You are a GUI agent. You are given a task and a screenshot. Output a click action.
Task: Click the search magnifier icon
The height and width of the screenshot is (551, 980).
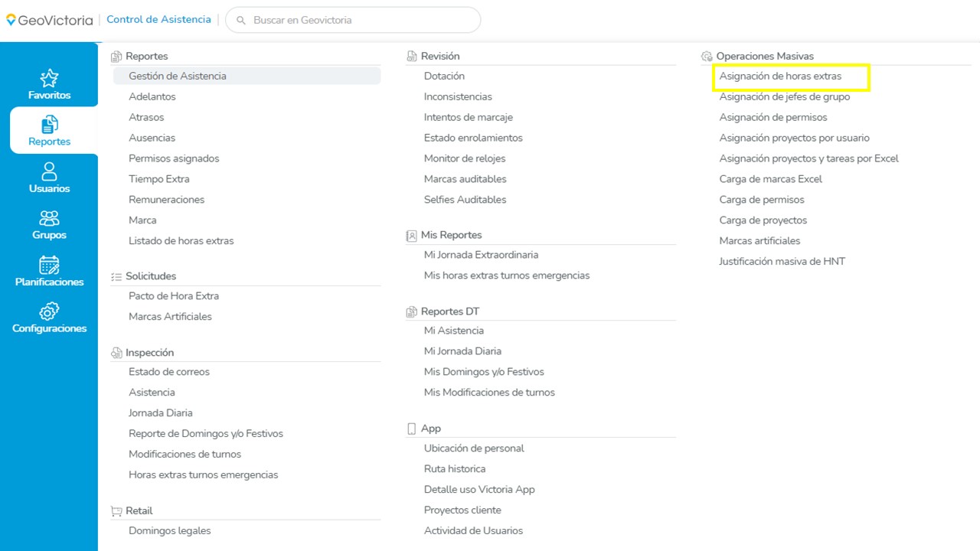click(241, 20)
